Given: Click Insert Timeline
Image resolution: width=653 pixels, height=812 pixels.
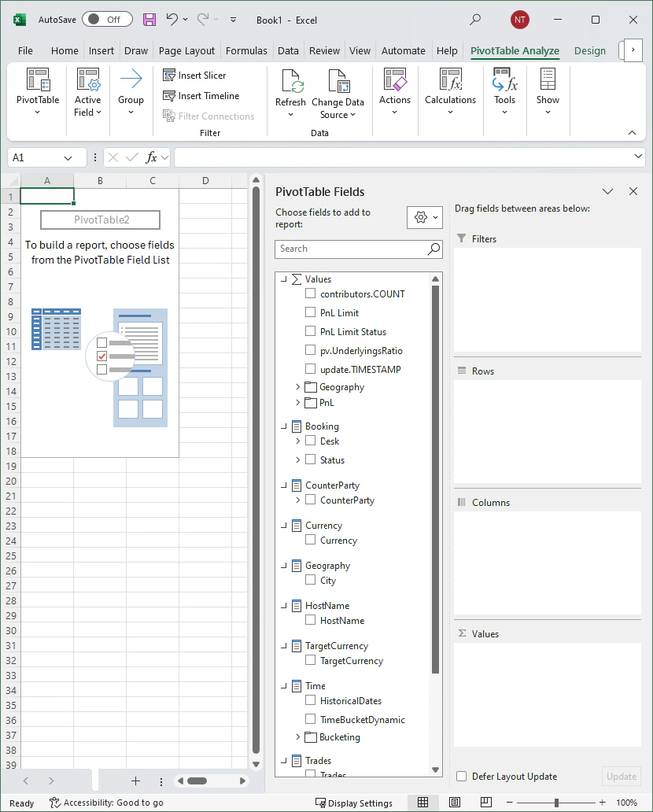Looking at the screenshot, I should (x=201, y=96).
